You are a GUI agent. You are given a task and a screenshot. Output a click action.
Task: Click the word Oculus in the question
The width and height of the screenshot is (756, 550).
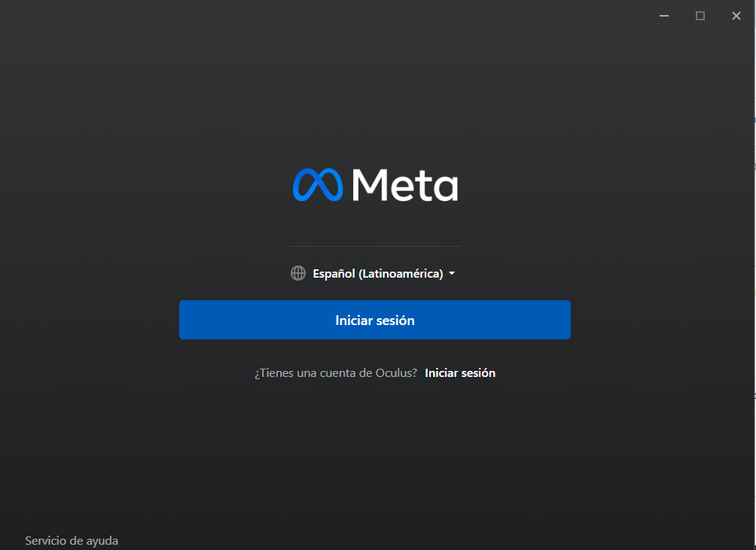tap(396, 373)
